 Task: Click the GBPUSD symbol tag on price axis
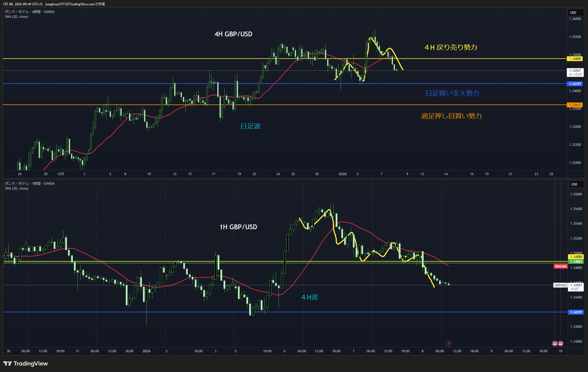560,285
